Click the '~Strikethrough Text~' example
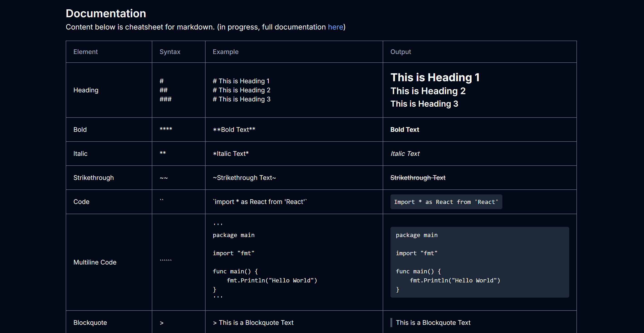This screenshot has width=644, height=333. [x=244, y=178]
